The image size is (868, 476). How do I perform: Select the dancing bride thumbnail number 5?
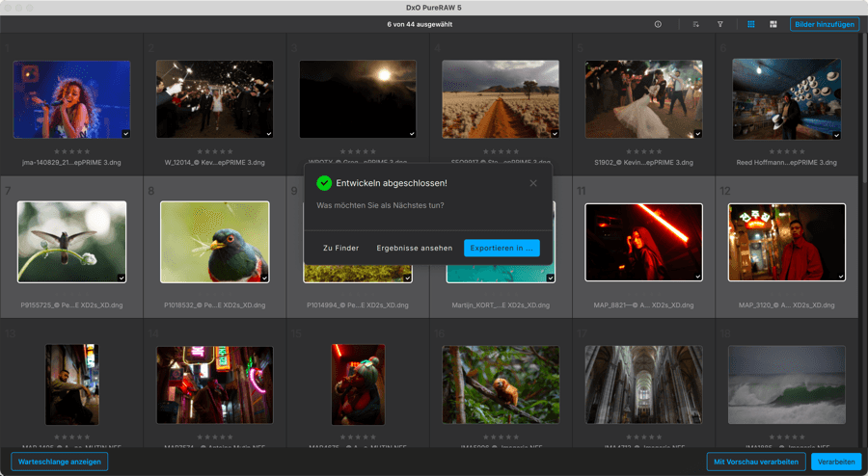coord(644,99)
